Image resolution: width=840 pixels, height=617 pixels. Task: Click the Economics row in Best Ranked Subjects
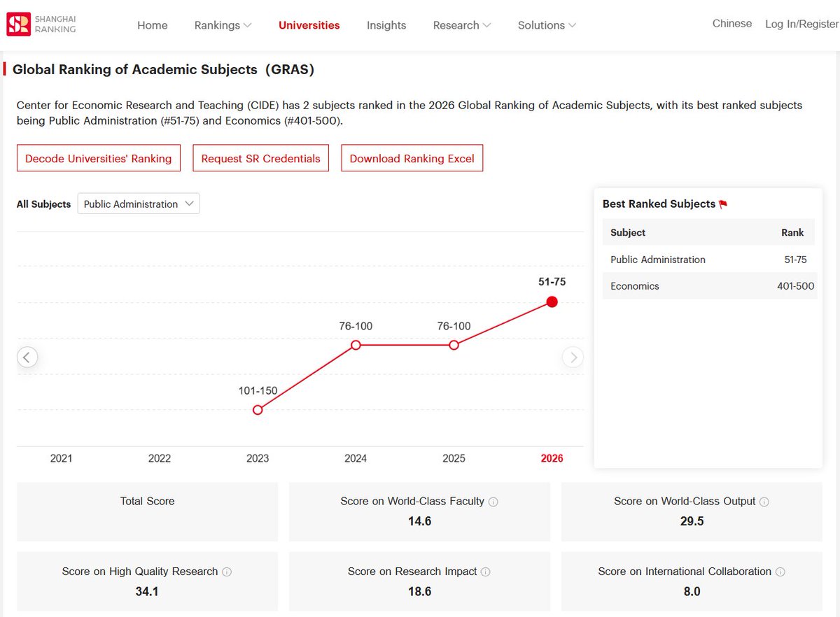[x=709, y=286]
